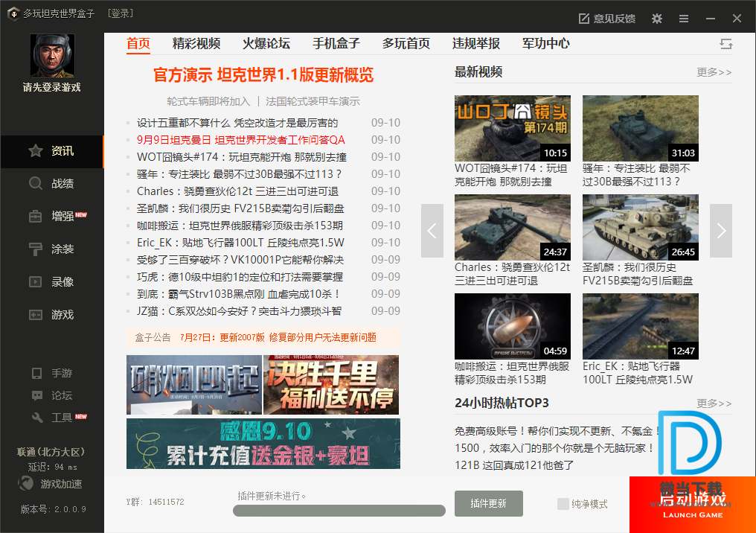
Task: Open the 资讯 news sidebar section
Action: (51, 151)
